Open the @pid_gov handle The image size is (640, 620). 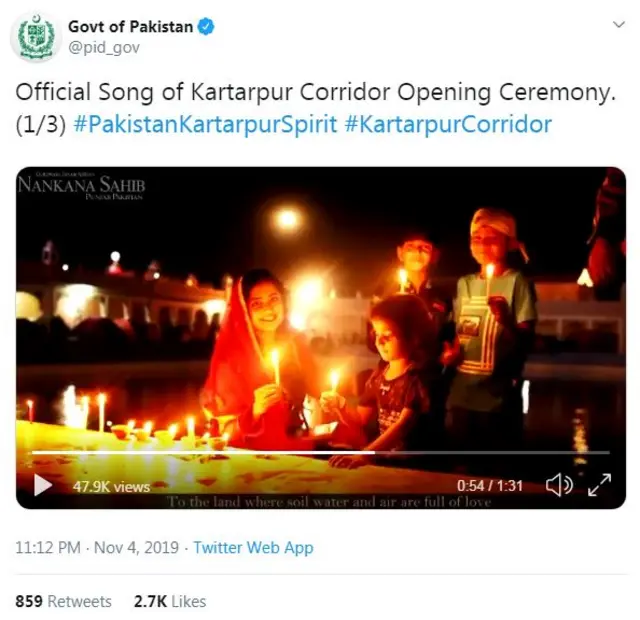(104, 48)
